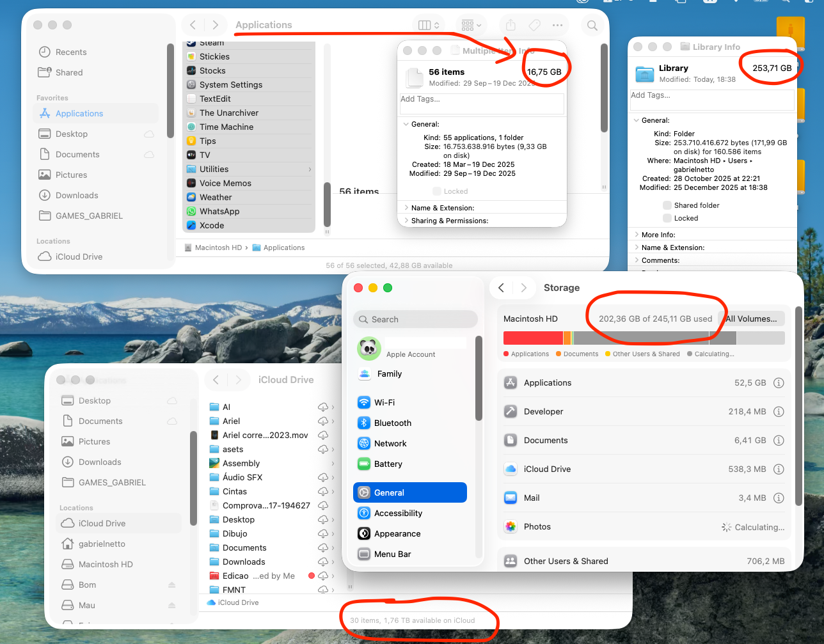824x644 pixels.
Task: Select GAMES_GABRIEL in the Applications Finder sidebar
Action: click(96, 216)
